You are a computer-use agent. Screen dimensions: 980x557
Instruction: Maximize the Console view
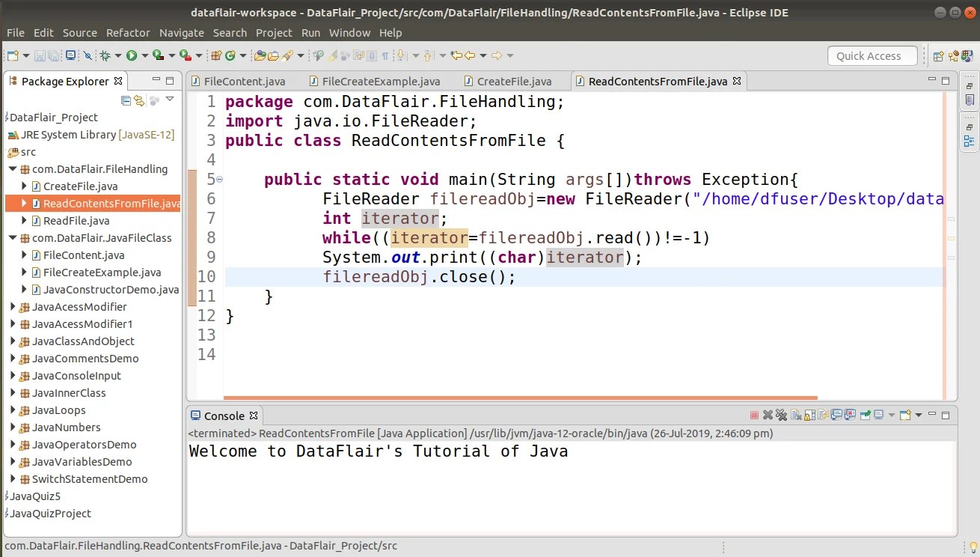click(x=946, y=416)
